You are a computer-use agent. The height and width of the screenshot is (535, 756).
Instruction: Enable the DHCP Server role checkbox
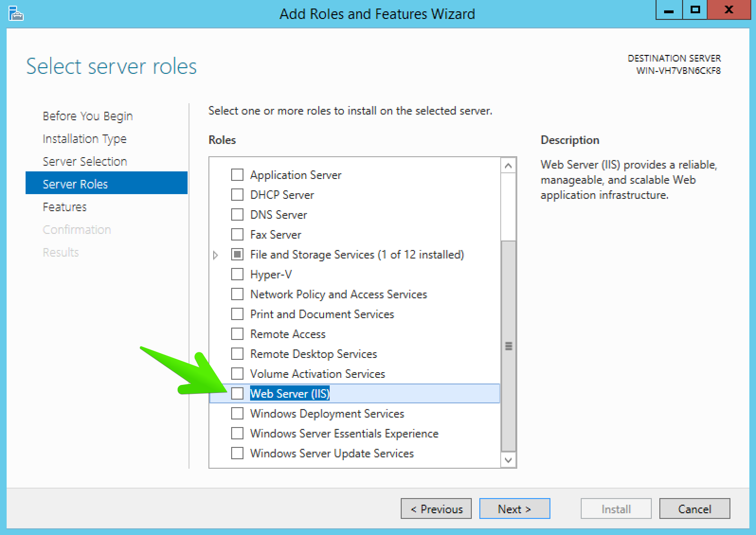(x=237, y=195)
